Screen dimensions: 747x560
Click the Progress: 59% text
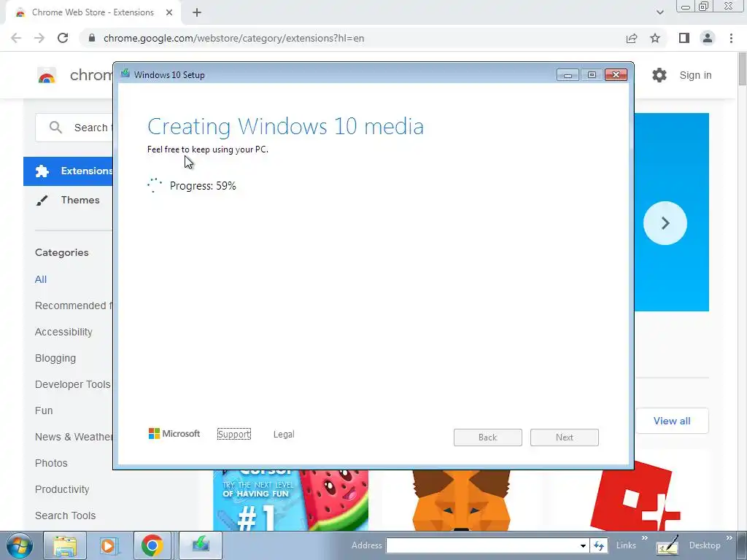[203, 186]
